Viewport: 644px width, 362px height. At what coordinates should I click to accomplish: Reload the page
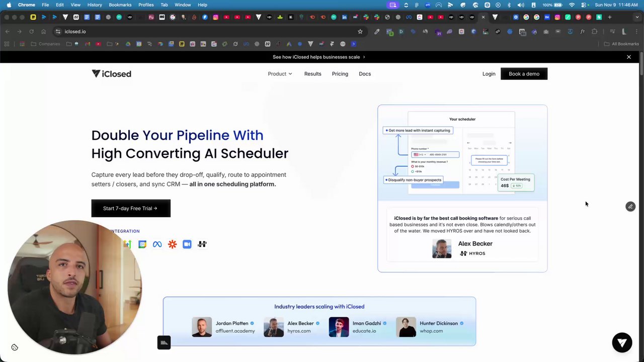(x=31, y=31)
